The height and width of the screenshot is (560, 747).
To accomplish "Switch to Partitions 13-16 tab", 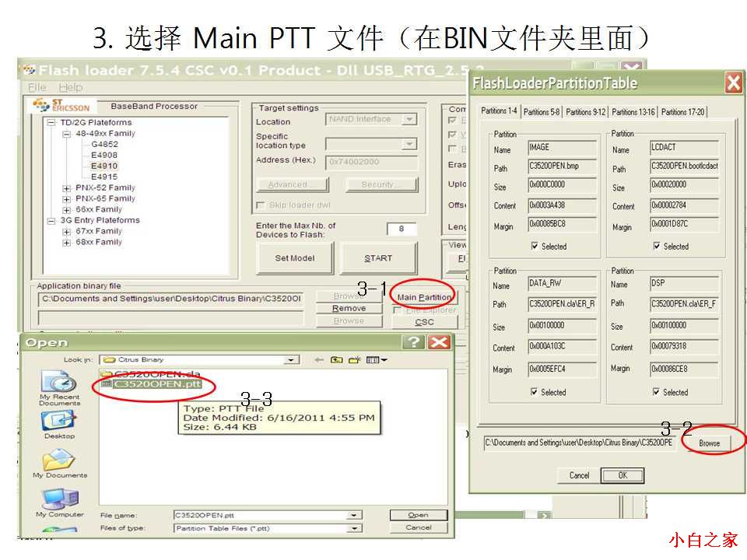I will [x=633, y=112].
